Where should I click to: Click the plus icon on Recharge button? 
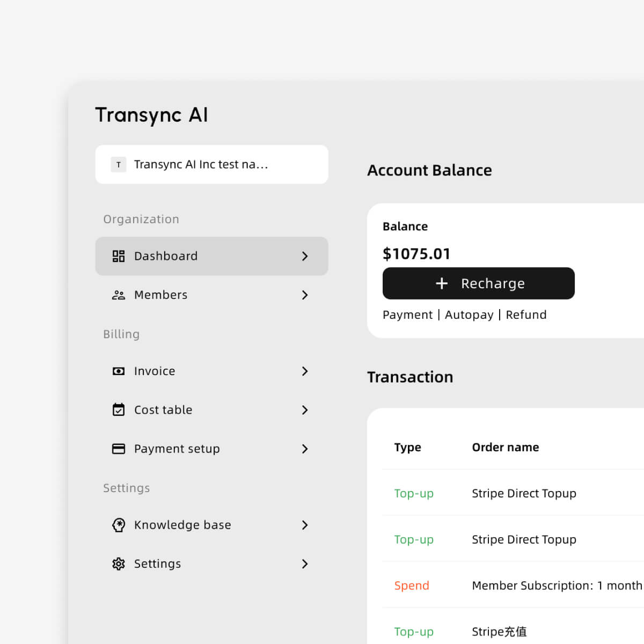[x=441, y=283]
